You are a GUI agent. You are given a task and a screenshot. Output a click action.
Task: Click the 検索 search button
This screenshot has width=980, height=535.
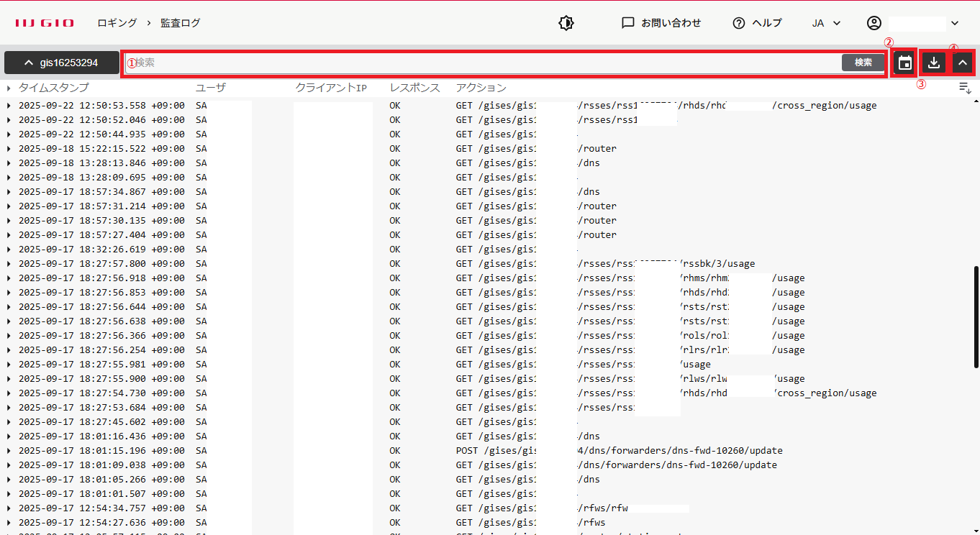863,63
